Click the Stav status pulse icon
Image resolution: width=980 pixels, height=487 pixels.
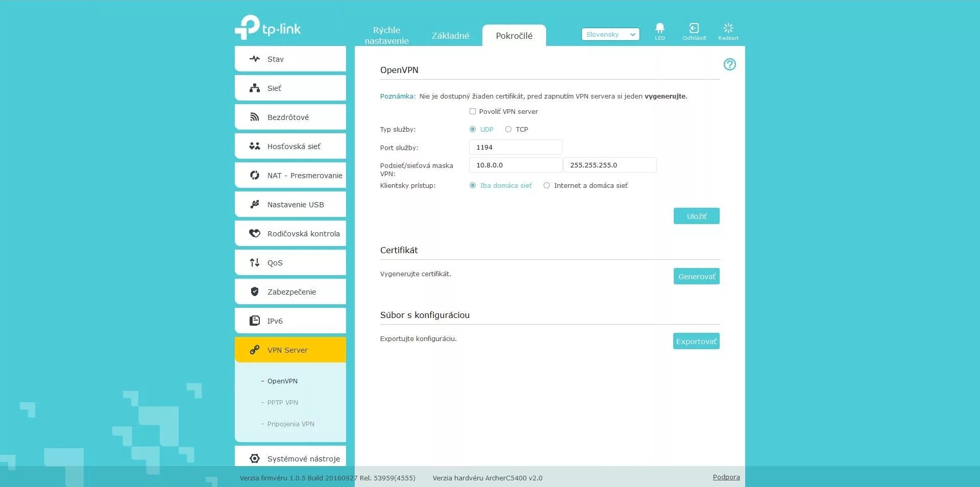coord(255,59)
